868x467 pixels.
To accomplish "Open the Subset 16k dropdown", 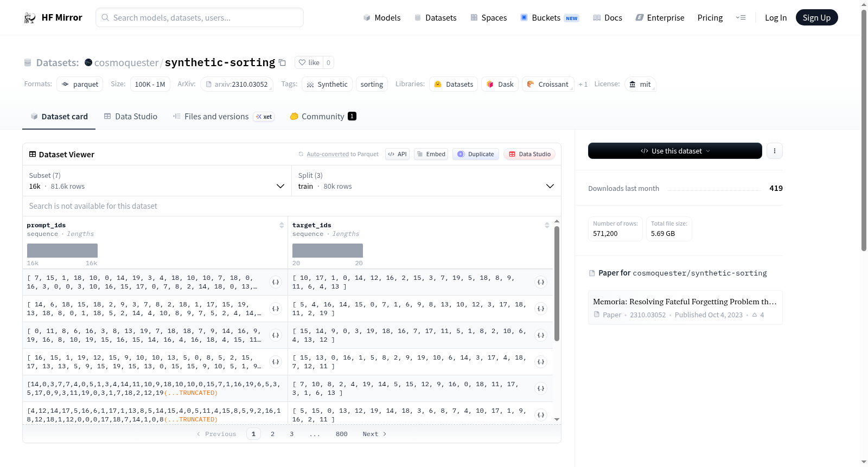I will (157, 181).
